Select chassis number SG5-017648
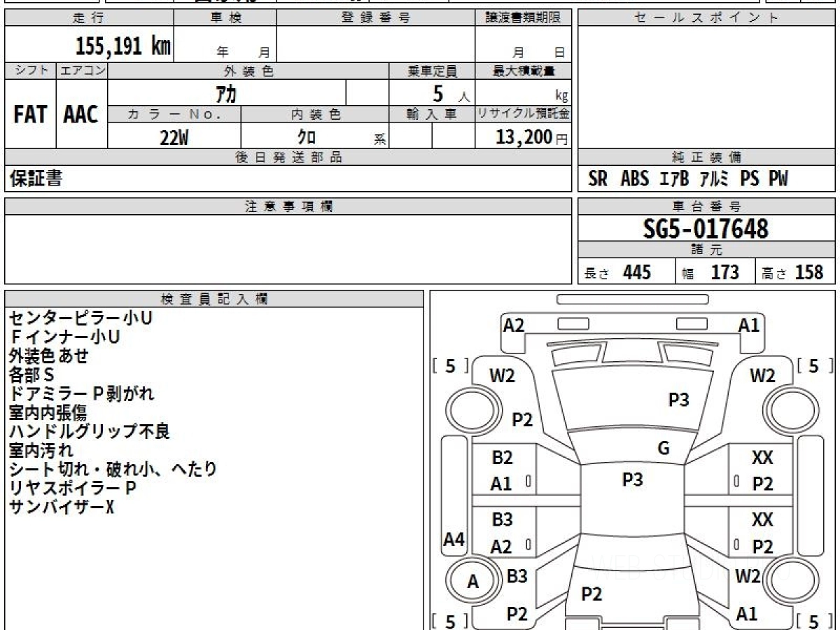This screenshot has height=630, width=840. coord(706,228)
